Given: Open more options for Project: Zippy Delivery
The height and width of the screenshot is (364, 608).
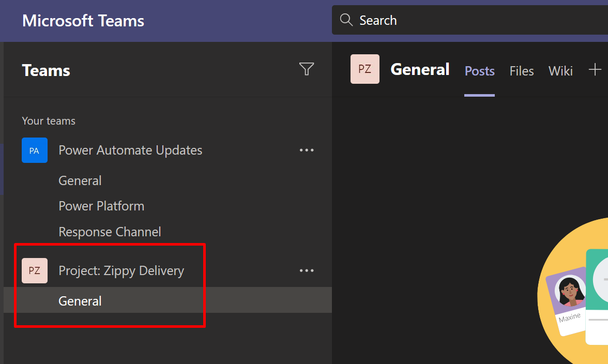Looking at the screenshot, I should click(307, 271).
